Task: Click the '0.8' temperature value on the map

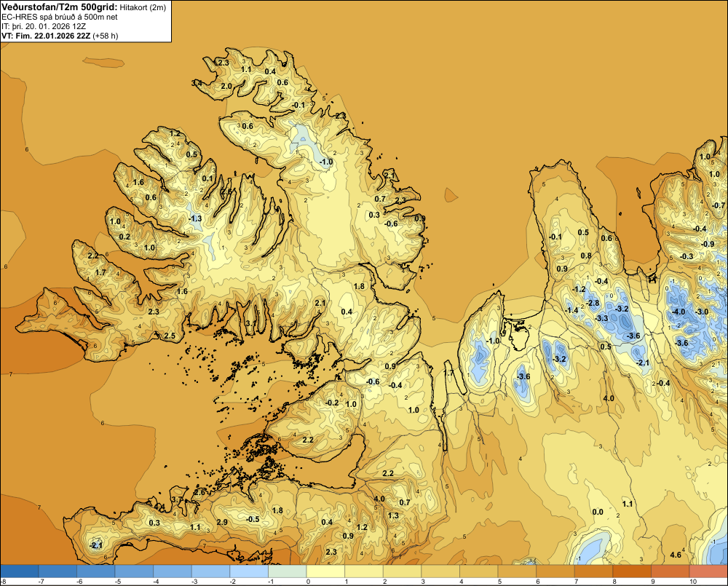Action: [x=586, y=256]
